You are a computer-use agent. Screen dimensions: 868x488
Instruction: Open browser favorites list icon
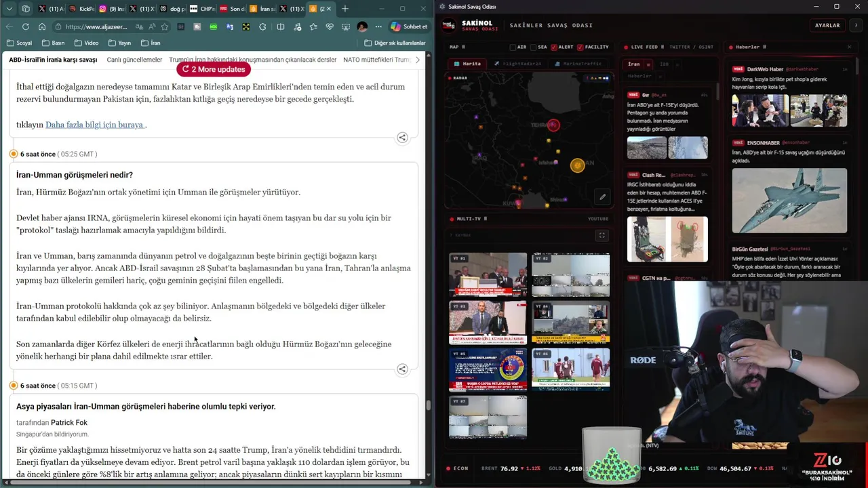pyautogui.click(x=313, y=26)
